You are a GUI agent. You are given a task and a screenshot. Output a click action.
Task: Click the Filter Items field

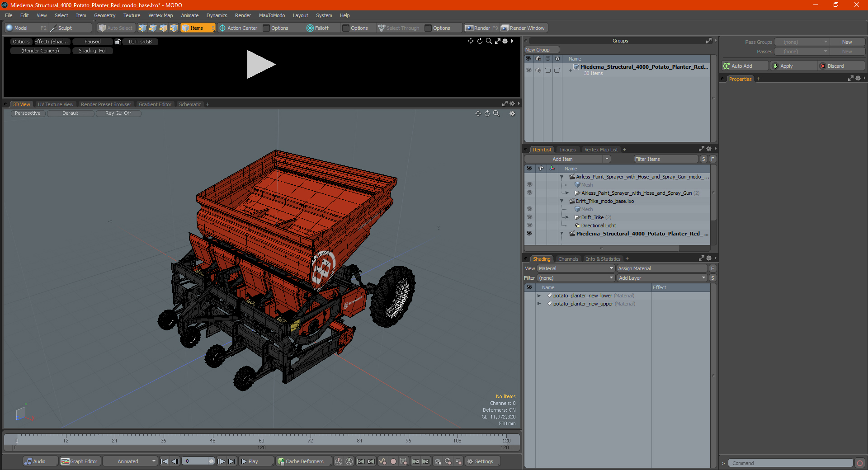point(665,159)
